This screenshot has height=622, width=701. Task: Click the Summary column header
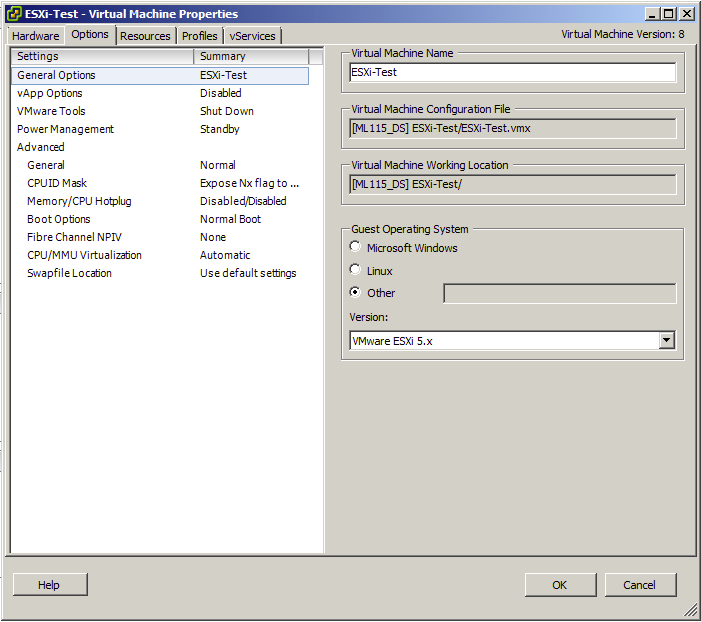(251, 56)
